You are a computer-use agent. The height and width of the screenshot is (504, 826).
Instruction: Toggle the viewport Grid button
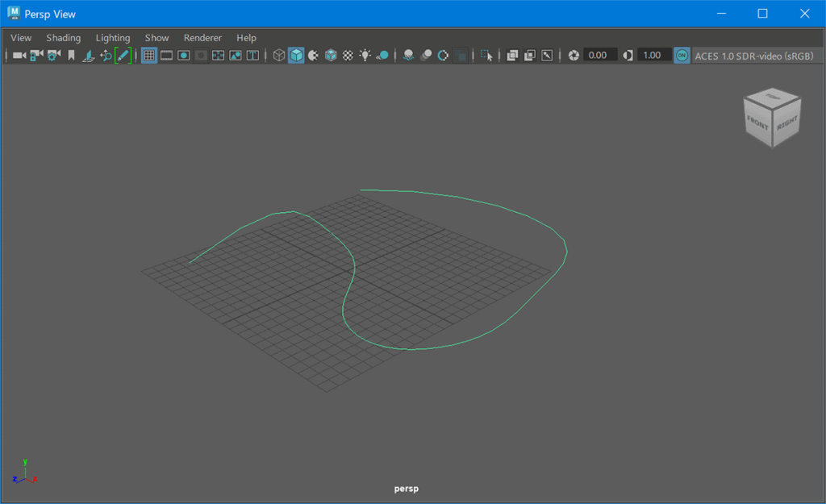click(149, 56)
